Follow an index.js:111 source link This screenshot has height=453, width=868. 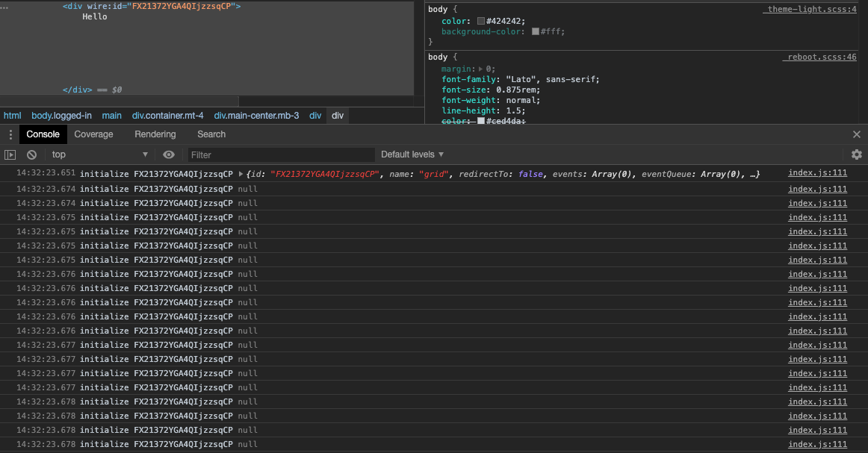coord(817,172)
